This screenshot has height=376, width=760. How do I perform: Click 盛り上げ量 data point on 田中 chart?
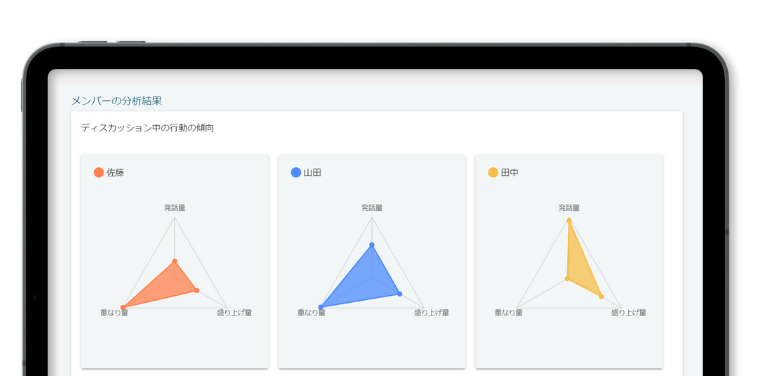click(x=601, y=297)
